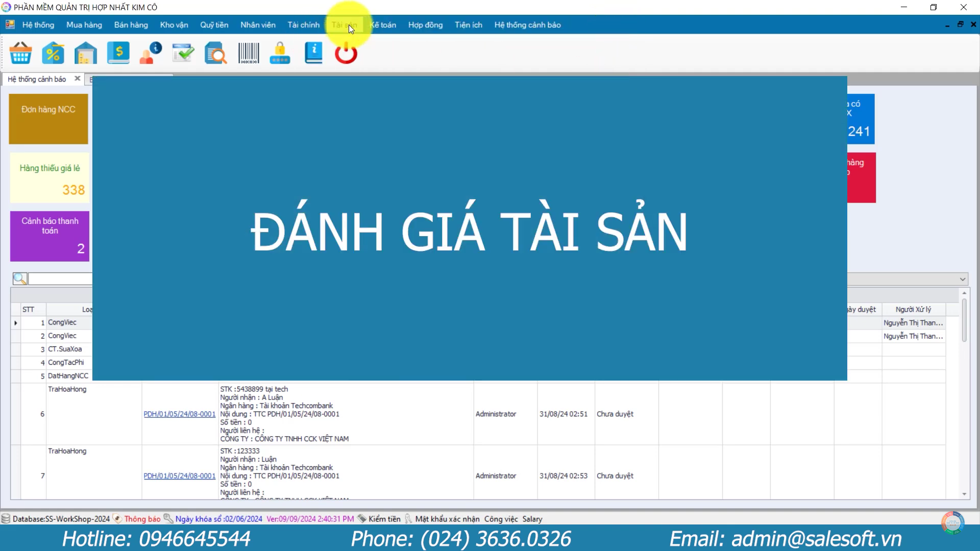Open the Hệ thống cảnh báo menu
Viewport: 980px width, 551px height.
(x=528, y=24)
